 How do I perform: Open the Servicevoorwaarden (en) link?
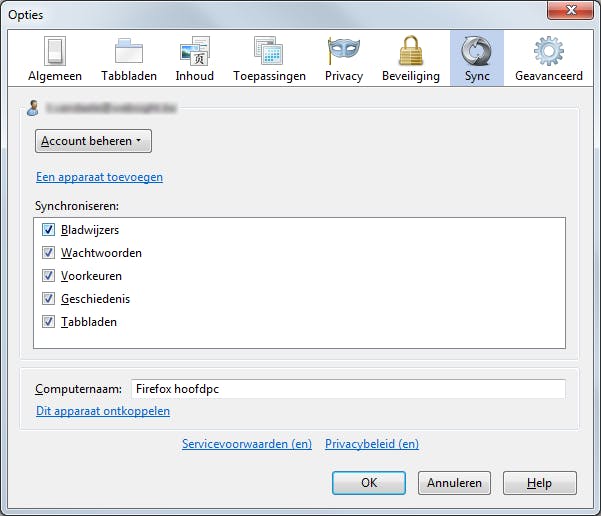tap(247, 444)
